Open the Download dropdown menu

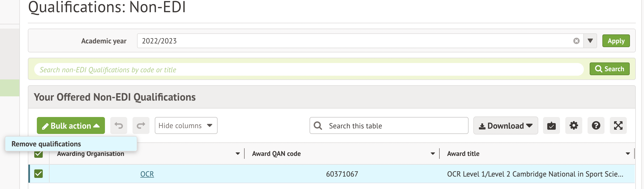(x=505, y=126)
